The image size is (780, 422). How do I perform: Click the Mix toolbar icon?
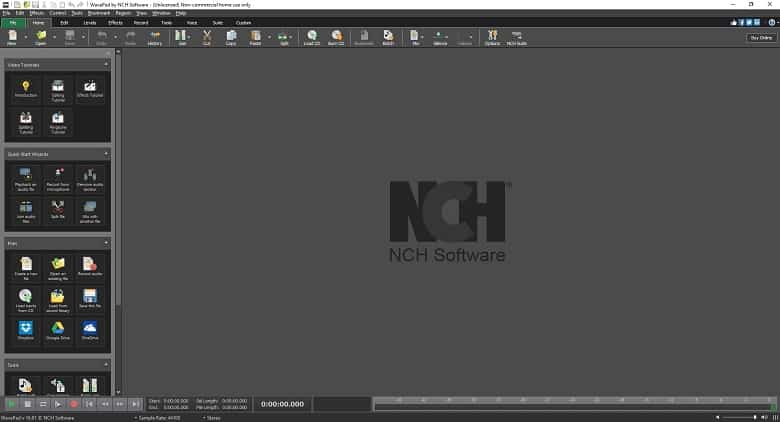[414, 37]
